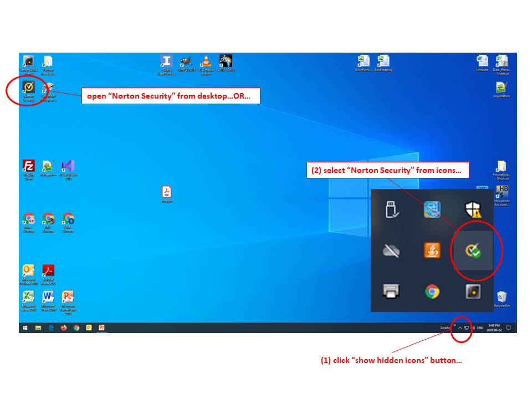Toggle the show hidden icons arrow
Screen dimensions: 532x399
(x=460, y=328)
